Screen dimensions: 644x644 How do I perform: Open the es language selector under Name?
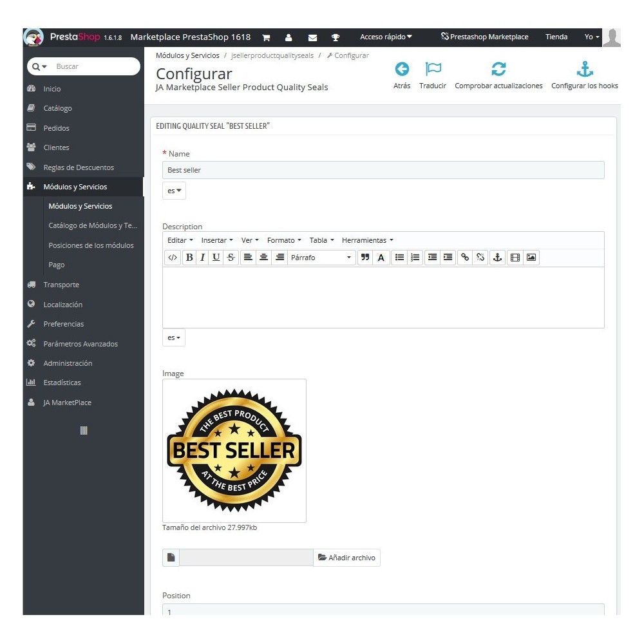tap(174, 190)
